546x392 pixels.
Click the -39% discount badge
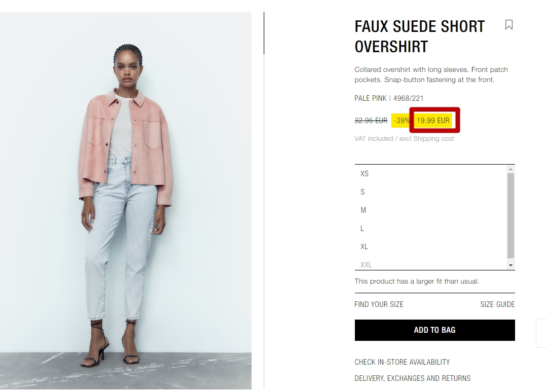401,121
